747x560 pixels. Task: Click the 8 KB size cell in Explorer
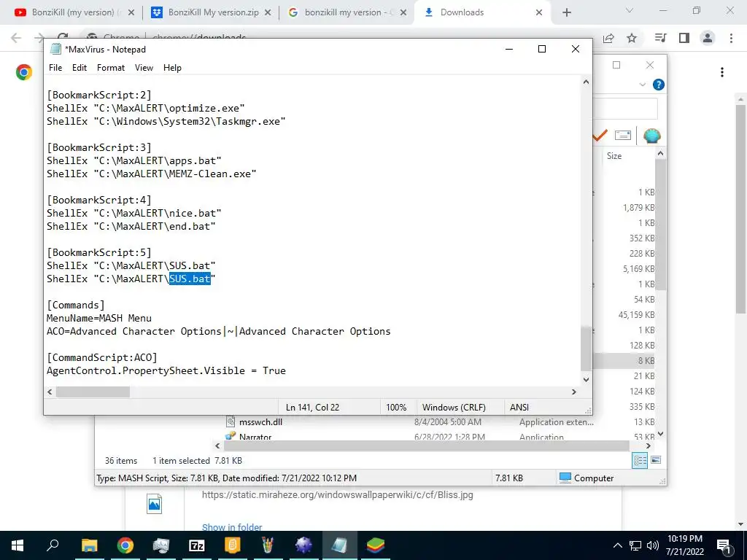(646, 360)
